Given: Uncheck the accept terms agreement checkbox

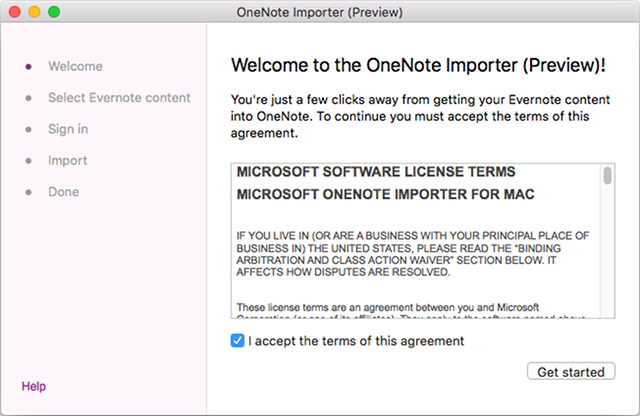Looking at the screenshot, I should click(x=237, y=340).
